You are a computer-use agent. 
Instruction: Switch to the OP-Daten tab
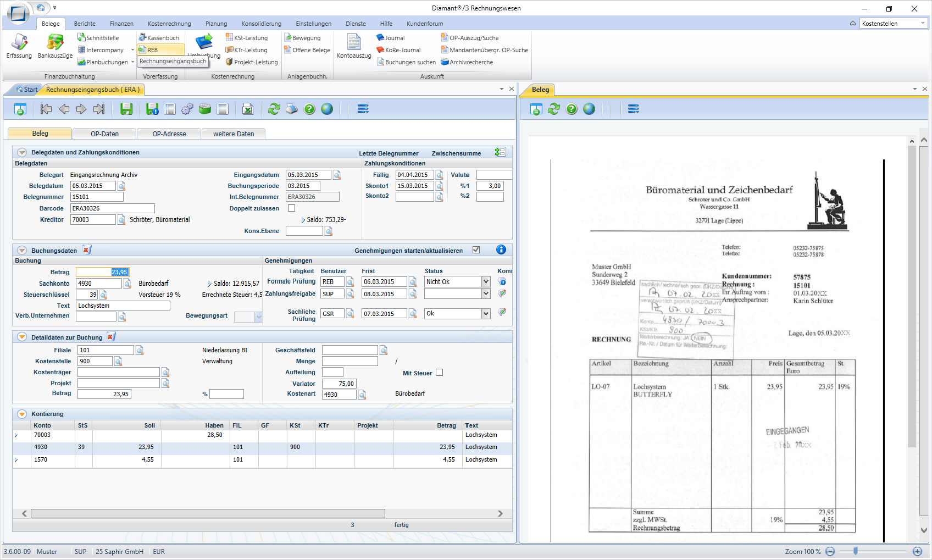[x=104, y=134]
